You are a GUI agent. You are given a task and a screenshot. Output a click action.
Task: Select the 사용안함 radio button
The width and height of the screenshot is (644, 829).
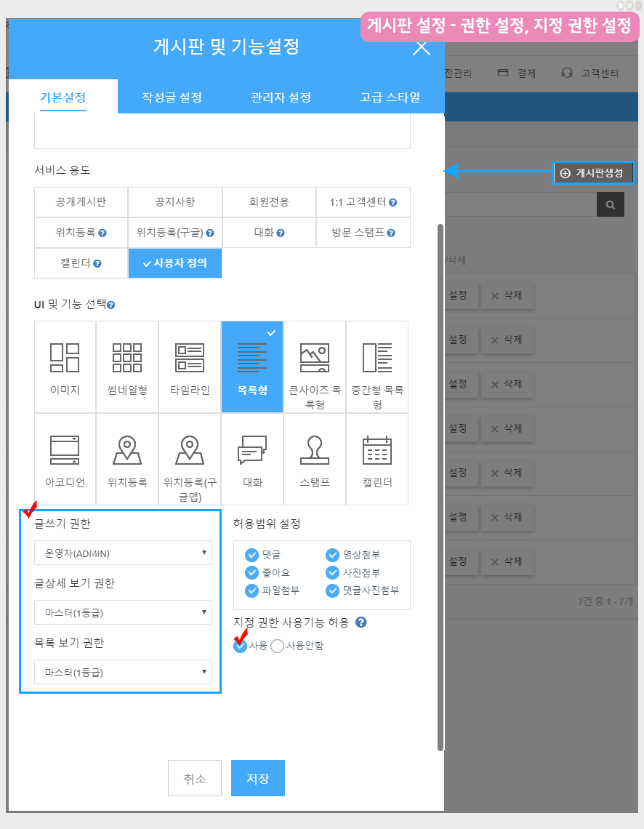[277, 646]
